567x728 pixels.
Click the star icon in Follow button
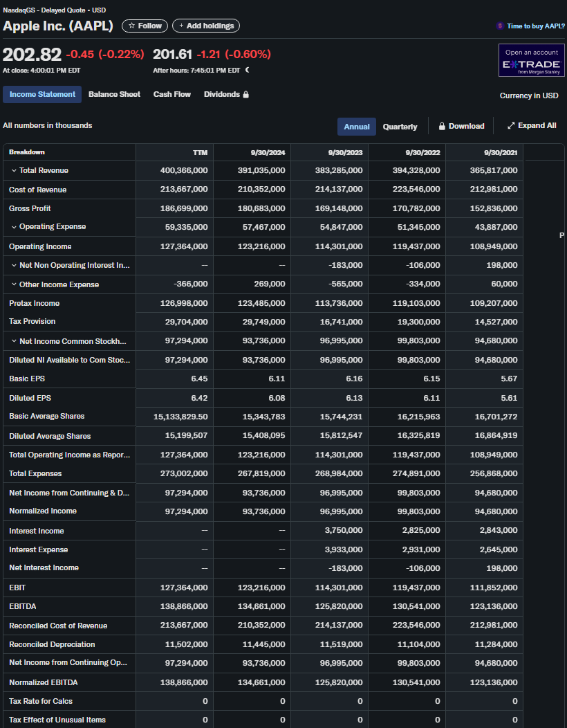pyautogui.click(x=132, y=26)
